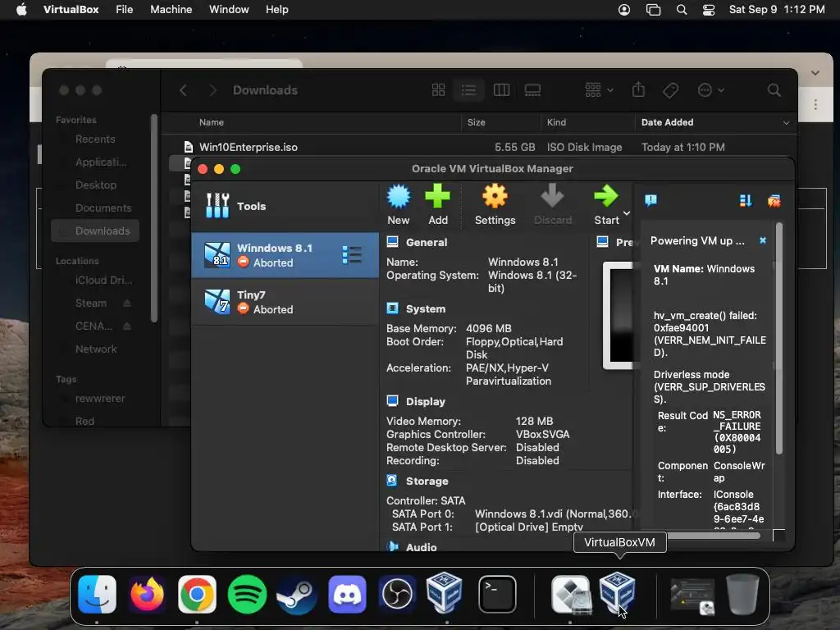Open the General section header
The width and height of the screenshot is (840, 630).
[x=427, y=242]
